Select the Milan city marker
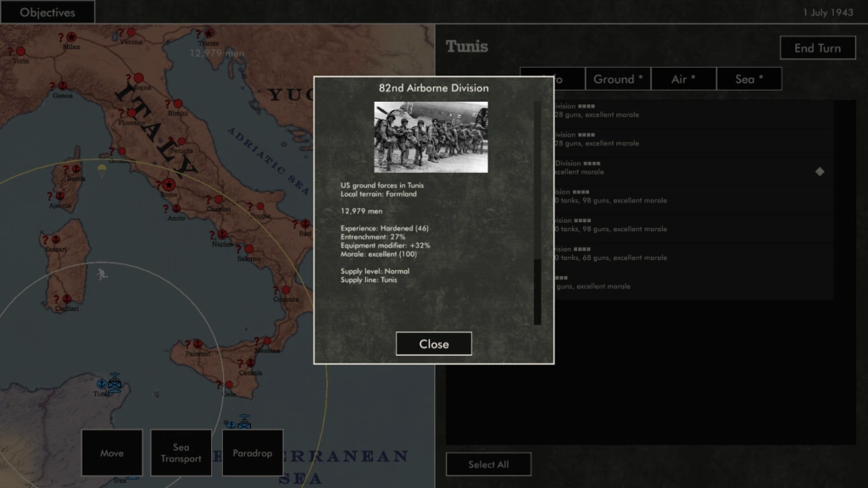 point(71,37)
